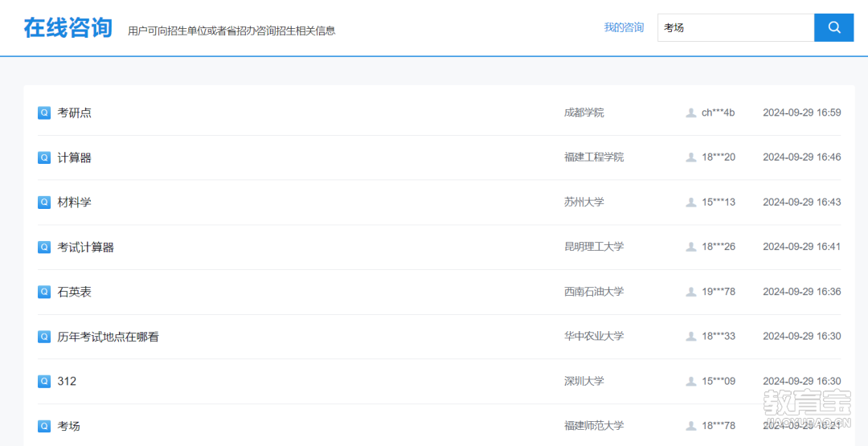Select the school name 成都学院
868x446 pixels.
point(584,113)
